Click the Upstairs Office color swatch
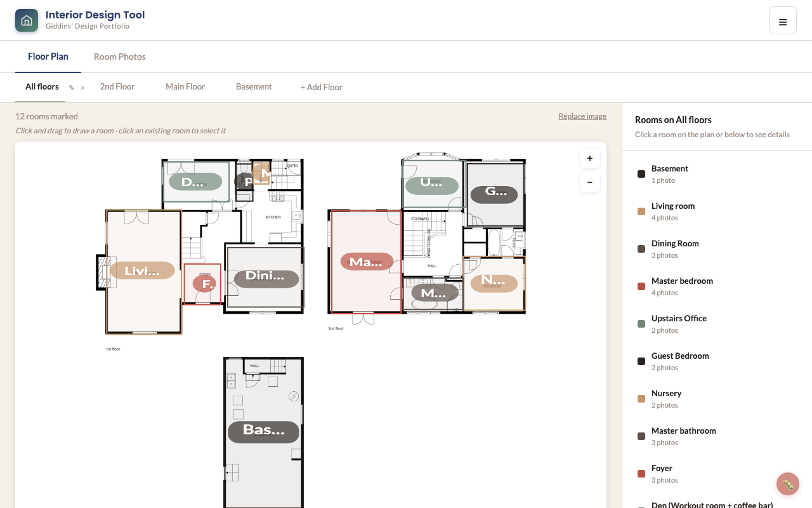The image size is (812, 508). (641, 324)
